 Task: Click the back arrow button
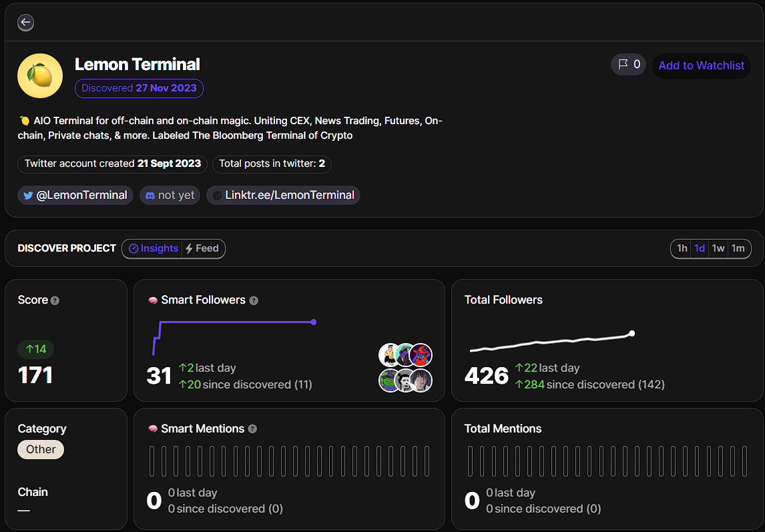point(25,23)
